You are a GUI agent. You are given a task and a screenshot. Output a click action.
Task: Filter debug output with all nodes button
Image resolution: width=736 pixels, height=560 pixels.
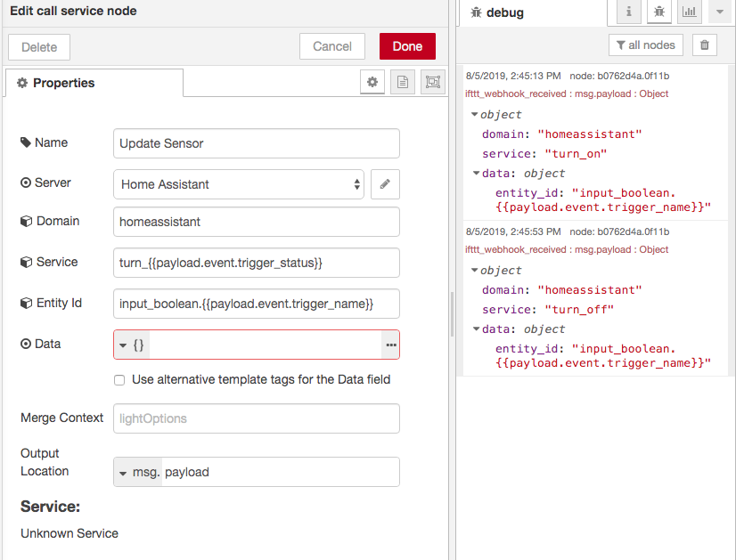pos(645,45)
